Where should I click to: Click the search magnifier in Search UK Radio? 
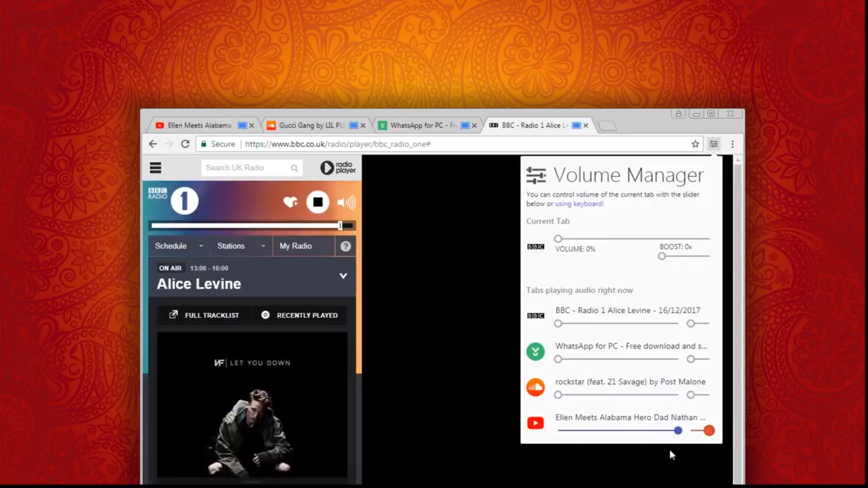click(294, 168)
